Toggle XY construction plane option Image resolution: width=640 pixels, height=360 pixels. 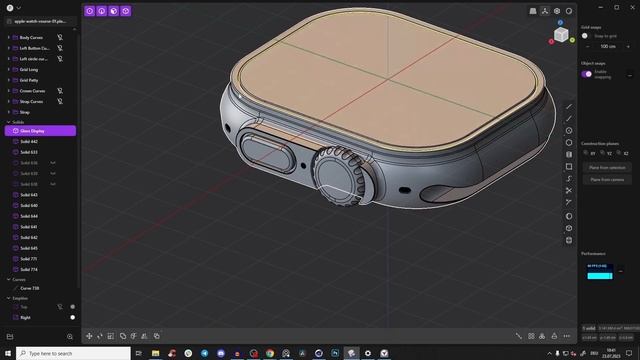click(x=589, y=153)
